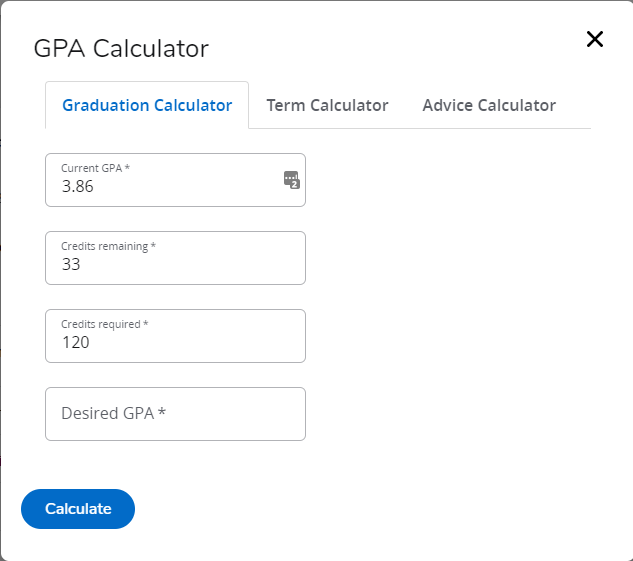633x561 pixels.
Task: Select the Credits required input box
Action: tap(175, 336)
